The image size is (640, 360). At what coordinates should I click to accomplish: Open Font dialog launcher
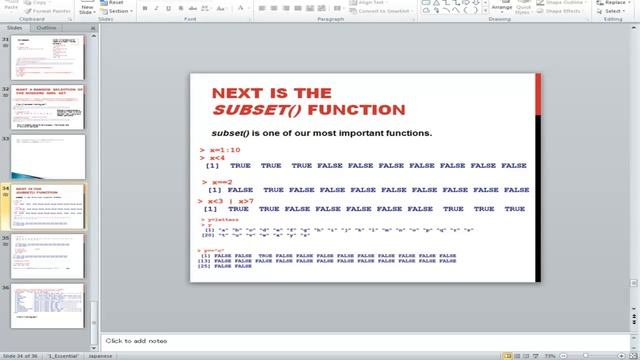[x=249, y=19]
